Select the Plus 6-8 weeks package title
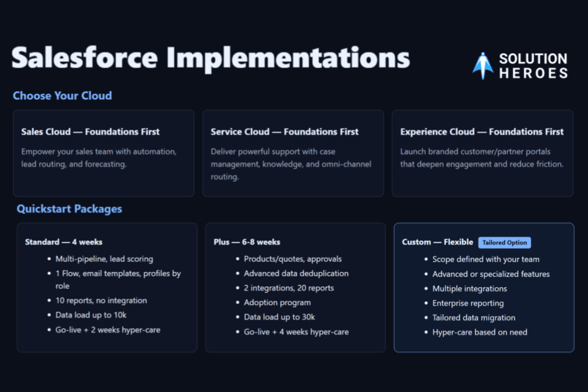The height and width of the screenshot is (392, 588). pos(247,242)
